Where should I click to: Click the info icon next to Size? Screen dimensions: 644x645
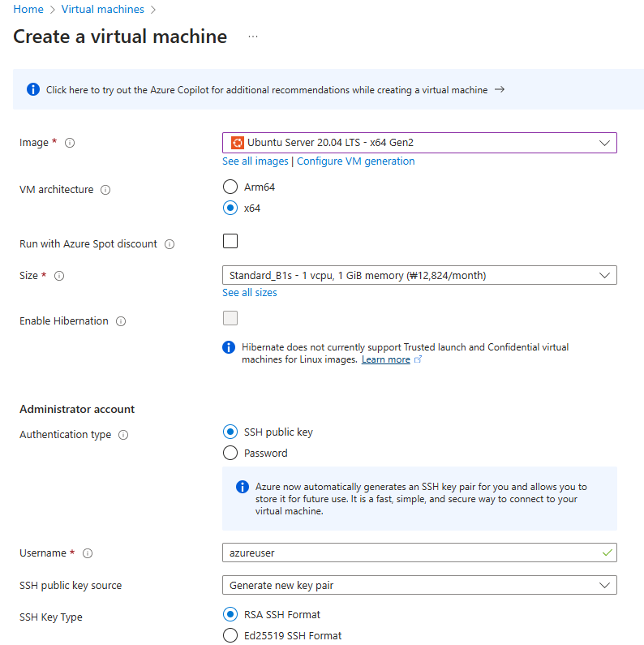point(59,276)
